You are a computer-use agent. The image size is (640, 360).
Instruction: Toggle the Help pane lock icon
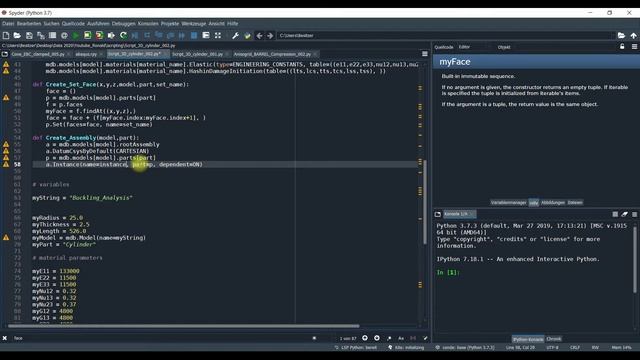pyautogui.click(x=622, y=47)
